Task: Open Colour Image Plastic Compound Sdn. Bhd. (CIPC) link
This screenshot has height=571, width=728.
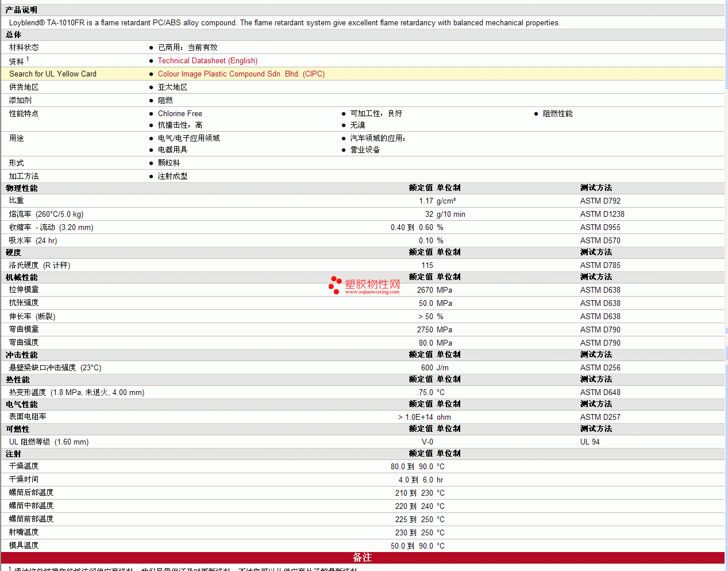Action: (x=241, y=74)
